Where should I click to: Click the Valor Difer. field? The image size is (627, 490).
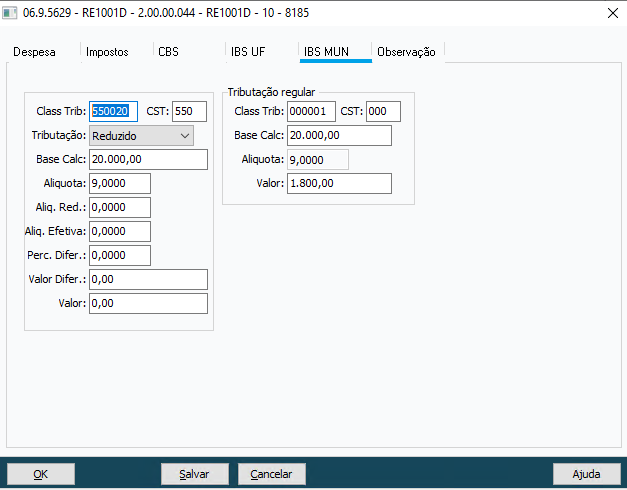pyautogui.click(x=148, y=279)
